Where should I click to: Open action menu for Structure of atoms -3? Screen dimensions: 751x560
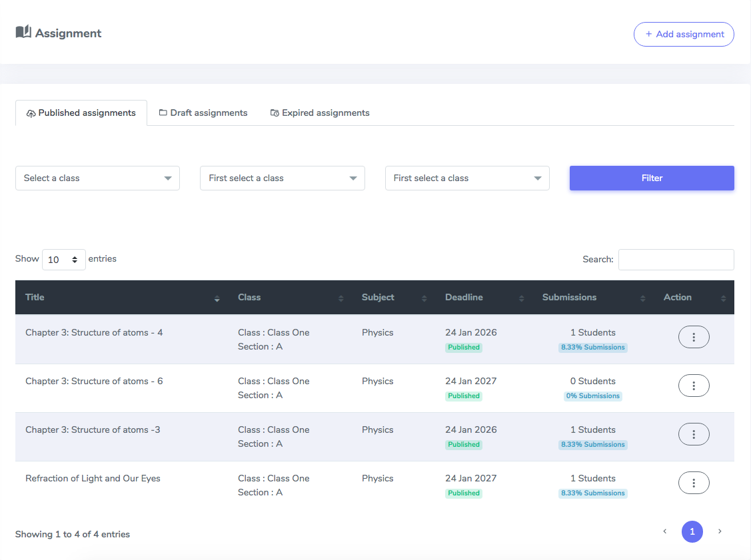[x=694, y=434]
